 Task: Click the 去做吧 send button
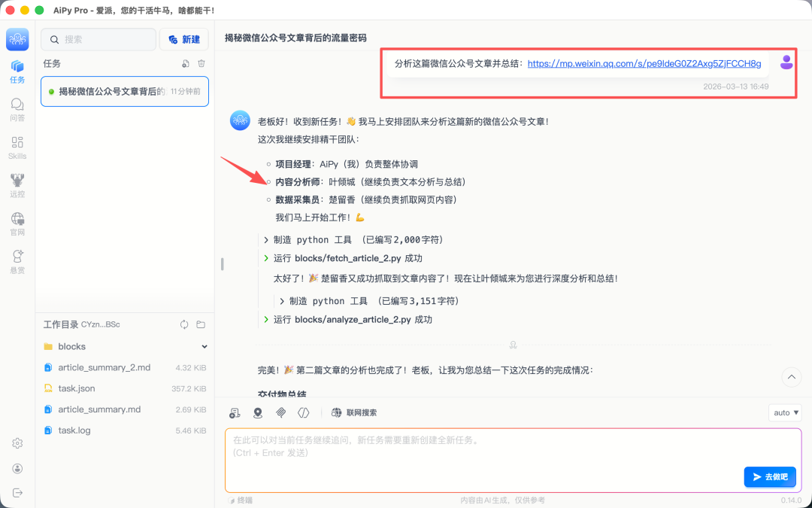[770, 477]
